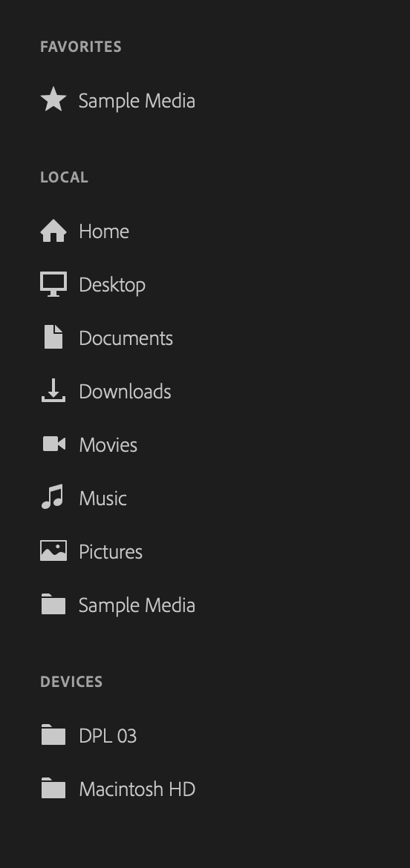The height and width of the screenshot is (868, 410).
Task: Go to the Downloads location label
Action: 125,392
